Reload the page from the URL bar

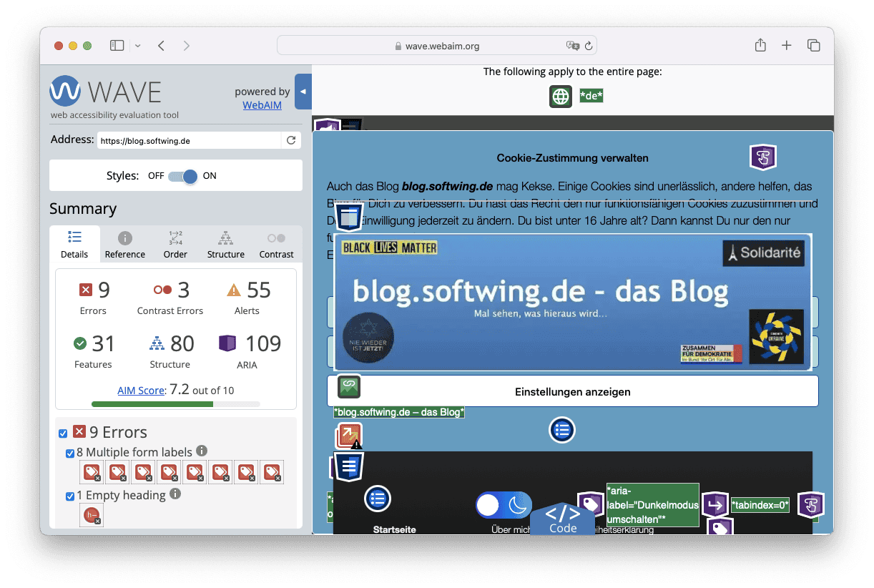[589, 46]
